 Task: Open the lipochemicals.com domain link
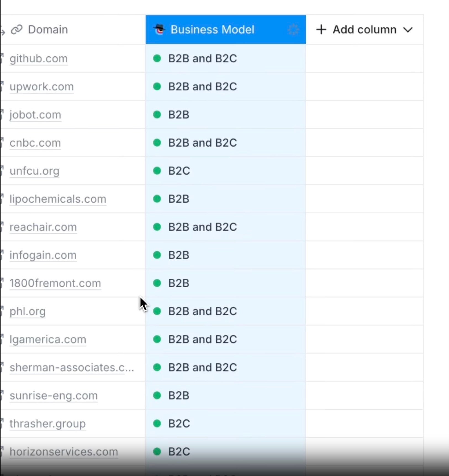58,199
